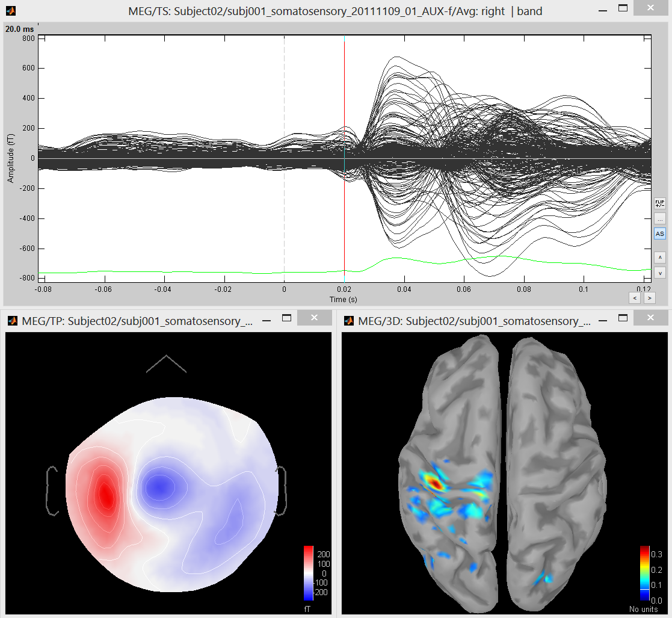Click the '>' scroll time forward button
Image resolution: width=672 pixels, height=618 pixels.
649,297
